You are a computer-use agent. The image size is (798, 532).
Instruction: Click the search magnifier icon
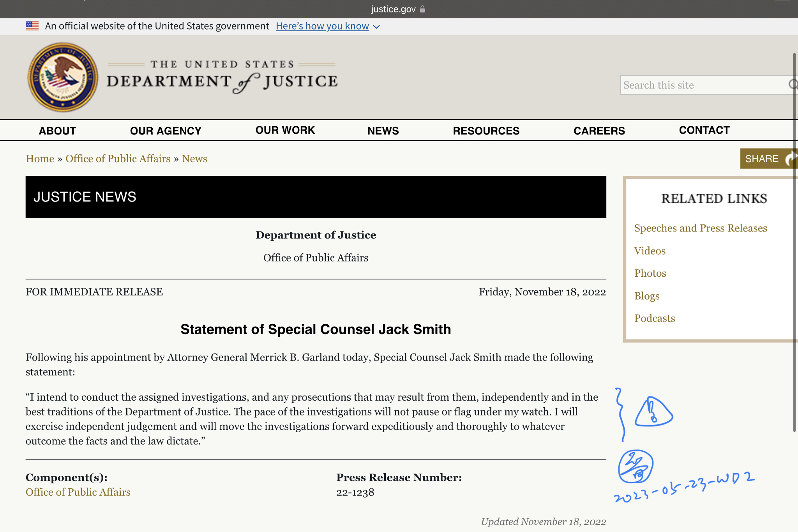coord(793,85)
